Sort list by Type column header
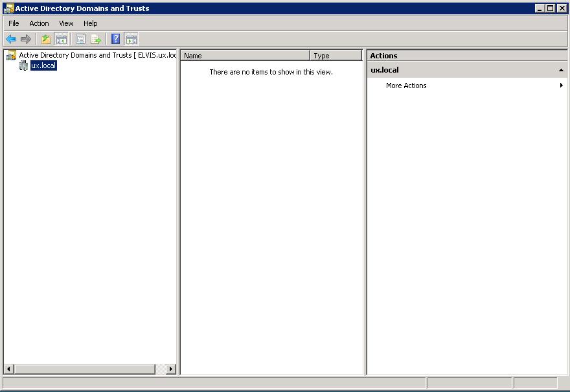570x392 pixels. tap(336, 56)
